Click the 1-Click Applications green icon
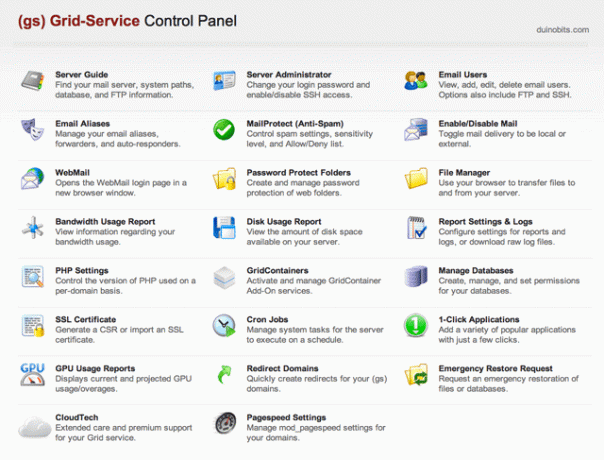 416,326
